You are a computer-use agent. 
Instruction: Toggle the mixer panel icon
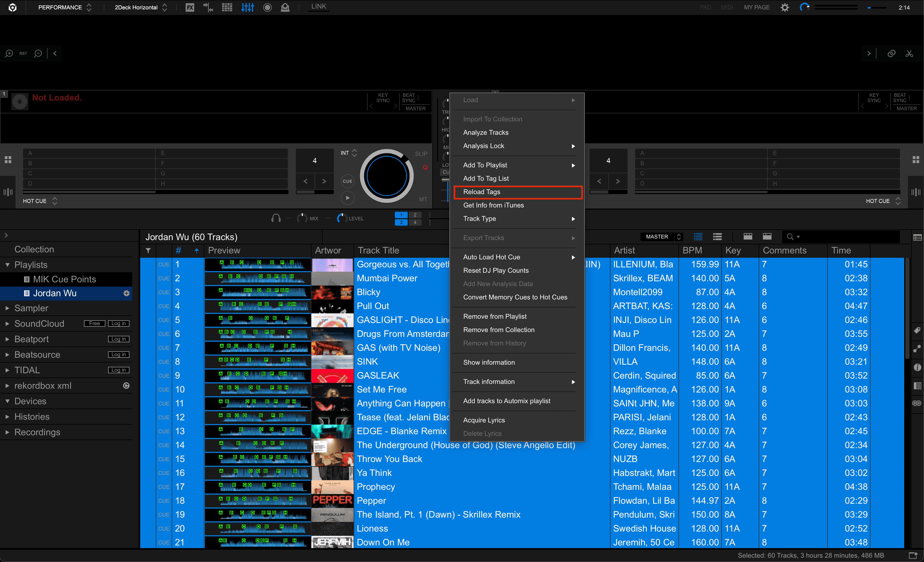(247, 7)
